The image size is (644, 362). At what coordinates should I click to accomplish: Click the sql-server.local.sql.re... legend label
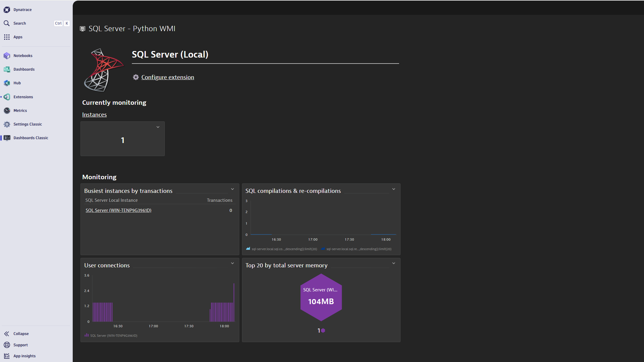[x=359, y=249]
